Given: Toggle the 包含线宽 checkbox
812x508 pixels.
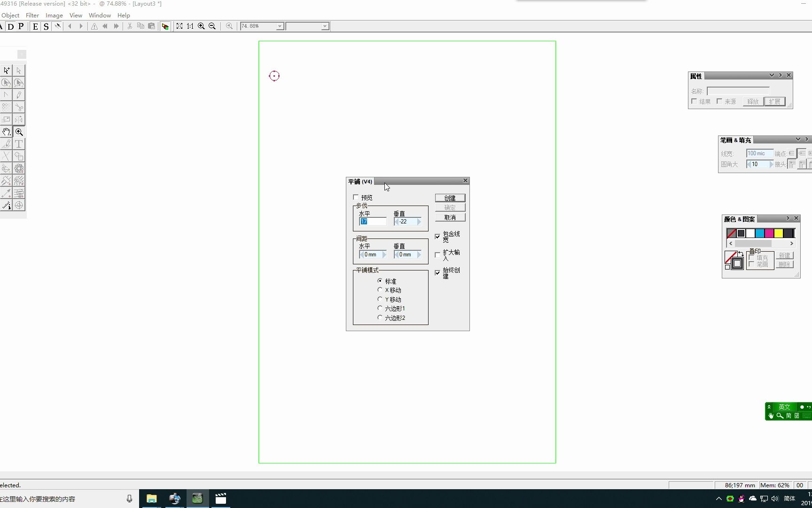Looking at the screenshot, I should click(437, 237).
